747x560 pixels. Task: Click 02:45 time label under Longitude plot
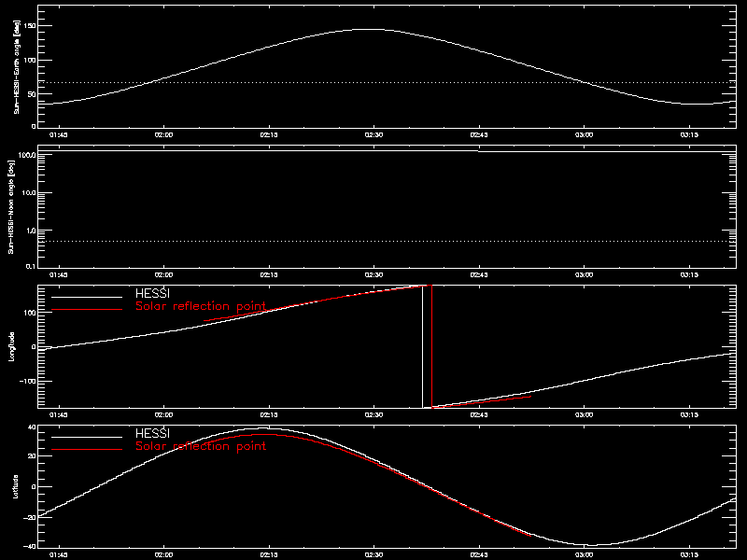click(x=479, y=414)
